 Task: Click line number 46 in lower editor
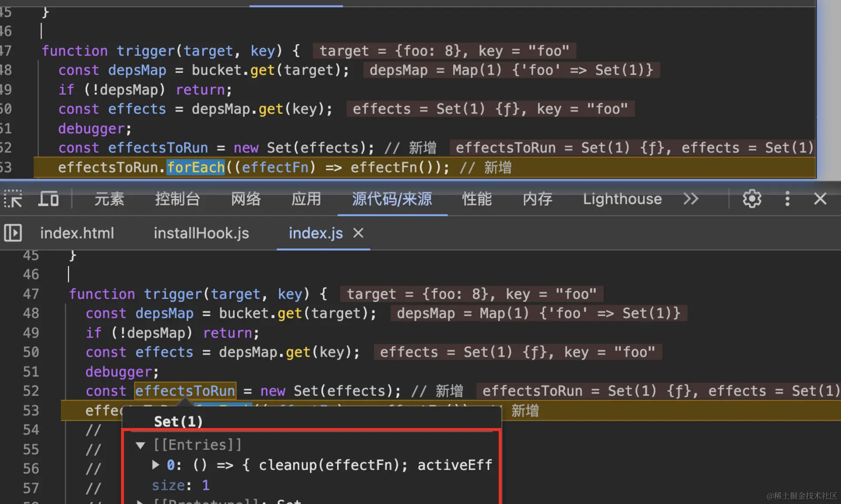tap(31, 275)
